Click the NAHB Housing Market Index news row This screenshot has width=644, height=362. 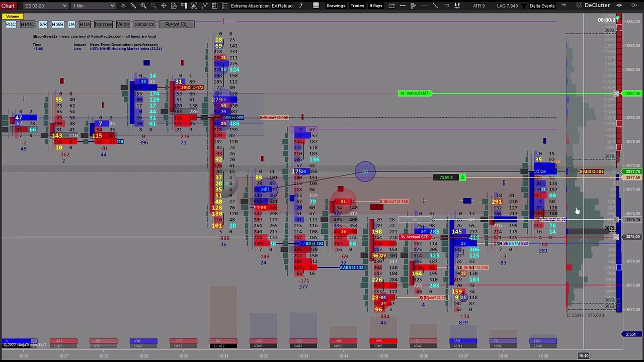pos(98,49)
